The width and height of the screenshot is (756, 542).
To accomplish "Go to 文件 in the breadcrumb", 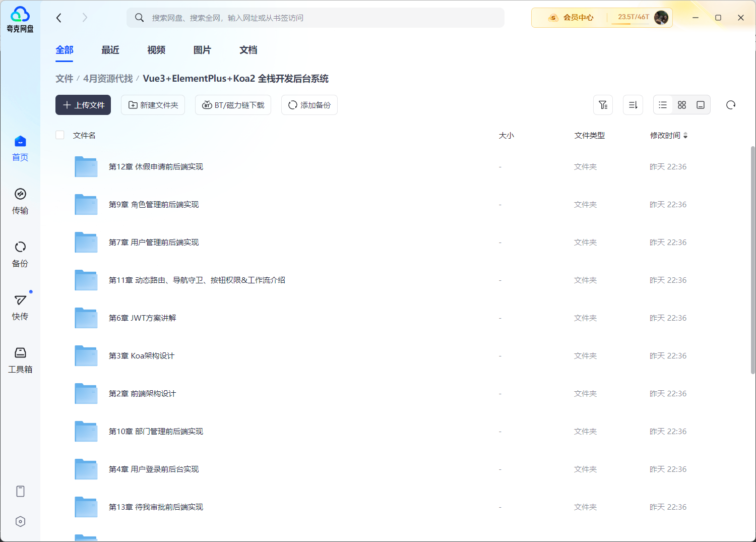I will click(x=65, y=79).
